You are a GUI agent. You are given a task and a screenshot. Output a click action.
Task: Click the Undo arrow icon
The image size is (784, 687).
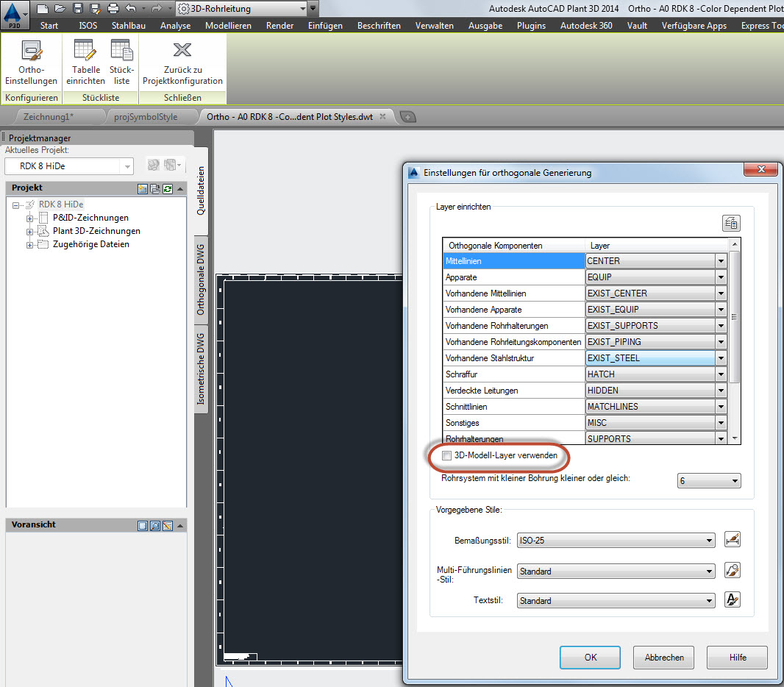130,9
